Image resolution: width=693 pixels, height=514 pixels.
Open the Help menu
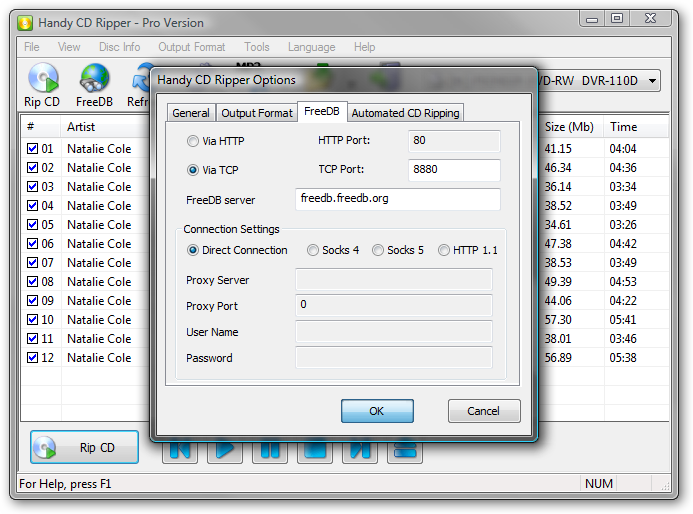click(365, 47)
